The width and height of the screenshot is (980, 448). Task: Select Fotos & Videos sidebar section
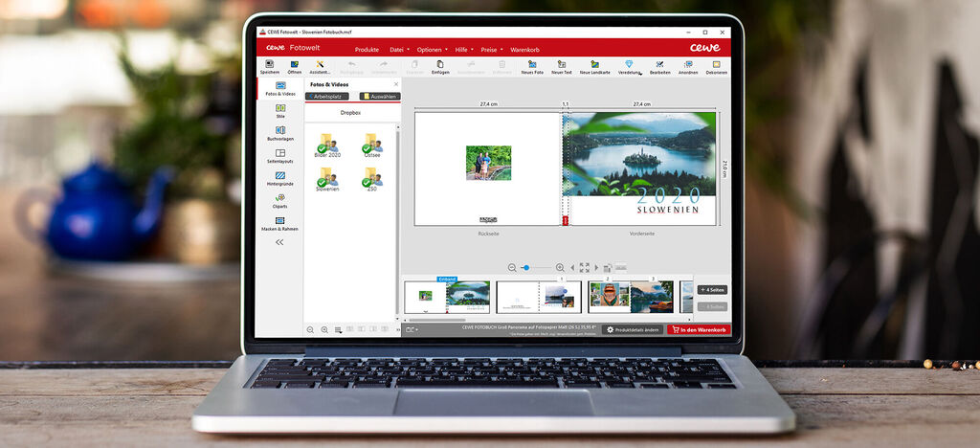coord(280,89)
